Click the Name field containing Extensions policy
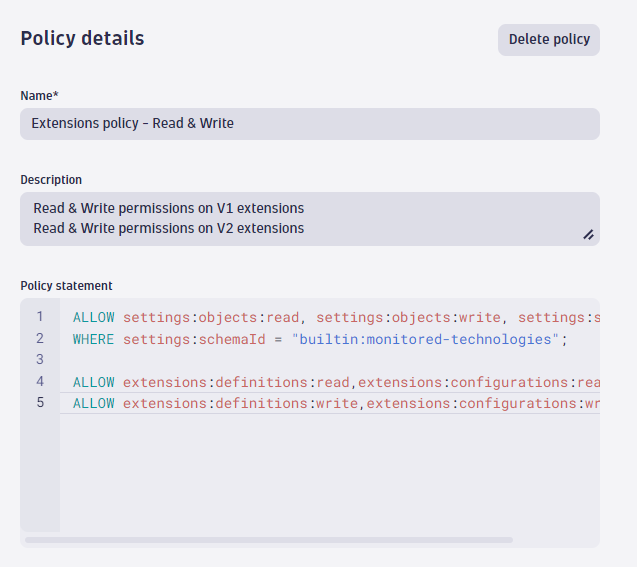This screenshot has height=567, width=637. [309, 124]
